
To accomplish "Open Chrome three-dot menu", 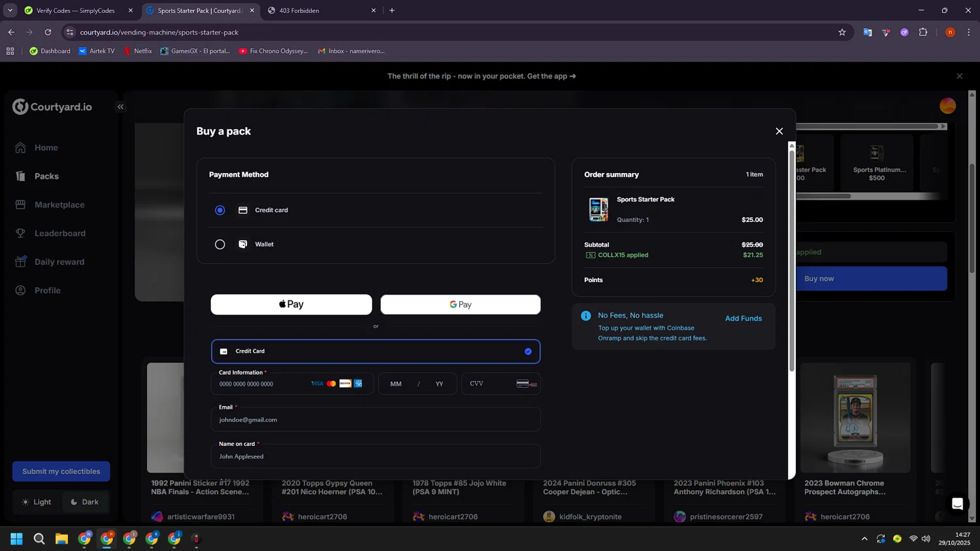I will (969, 32).
